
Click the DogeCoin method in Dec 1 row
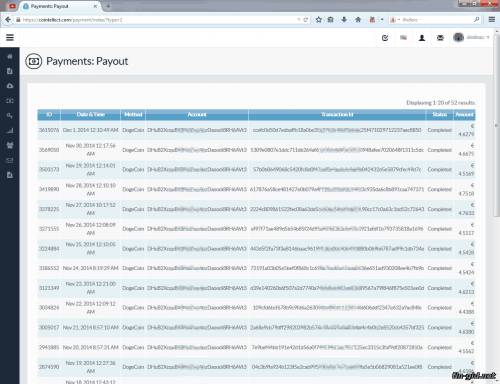pyautogui.click(x=133, y=130)
